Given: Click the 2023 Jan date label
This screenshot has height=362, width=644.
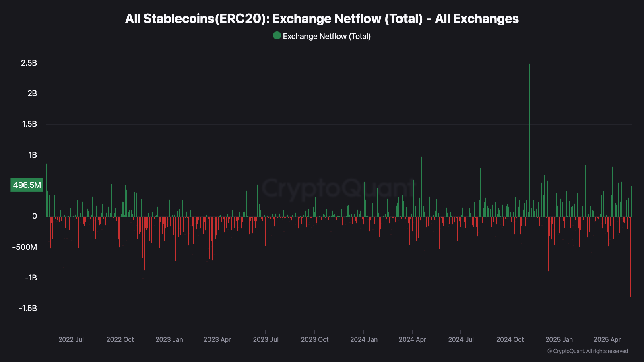Looking at the screenshot, I should [169, 339].
